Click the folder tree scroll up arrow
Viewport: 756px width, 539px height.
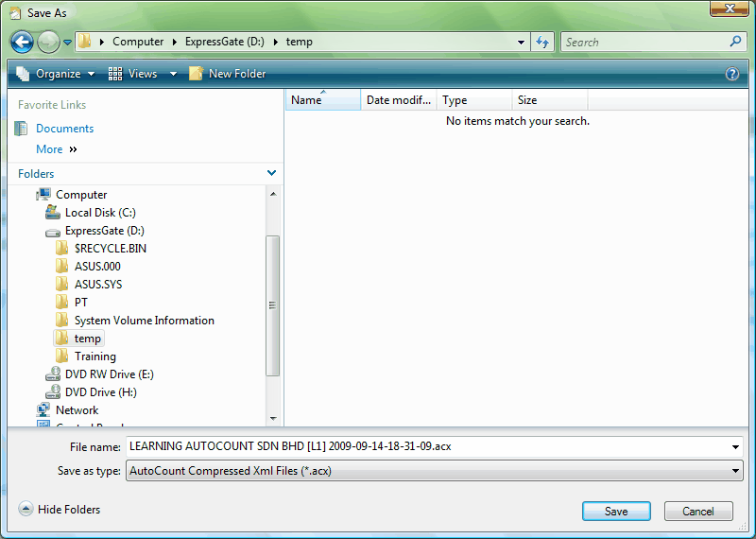click(x=273, y=194)
